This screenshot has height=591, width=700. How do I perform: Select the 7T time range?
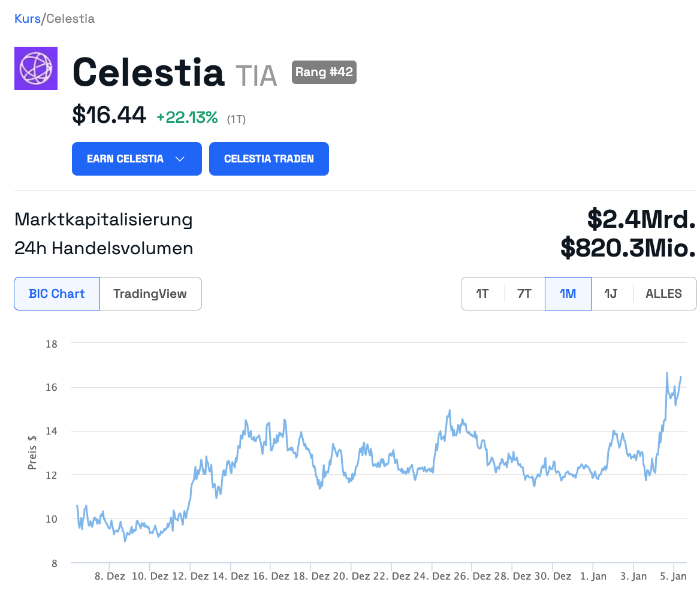[x=524, y=294]
